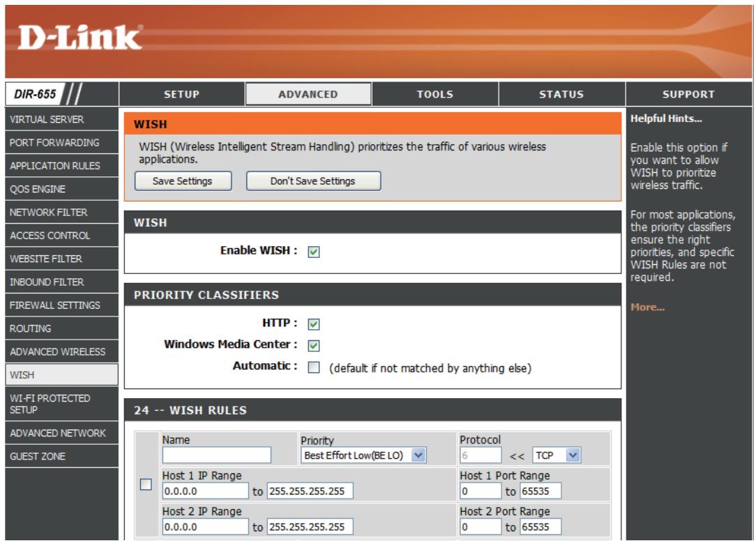Click Host 2 IP Range start field
756x541 pixels.
(206, 526)
